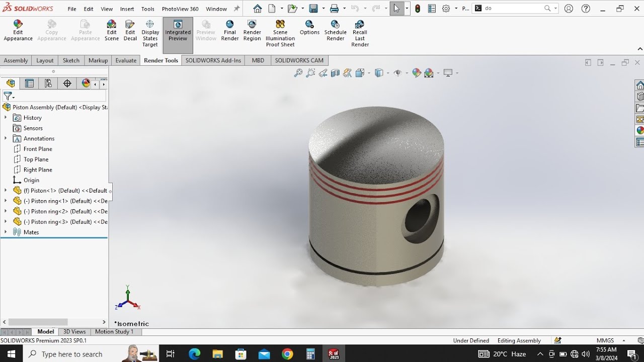Viewport: 644px width, 362px height.
Task: Click the Save icon
Action: point(313,9)
